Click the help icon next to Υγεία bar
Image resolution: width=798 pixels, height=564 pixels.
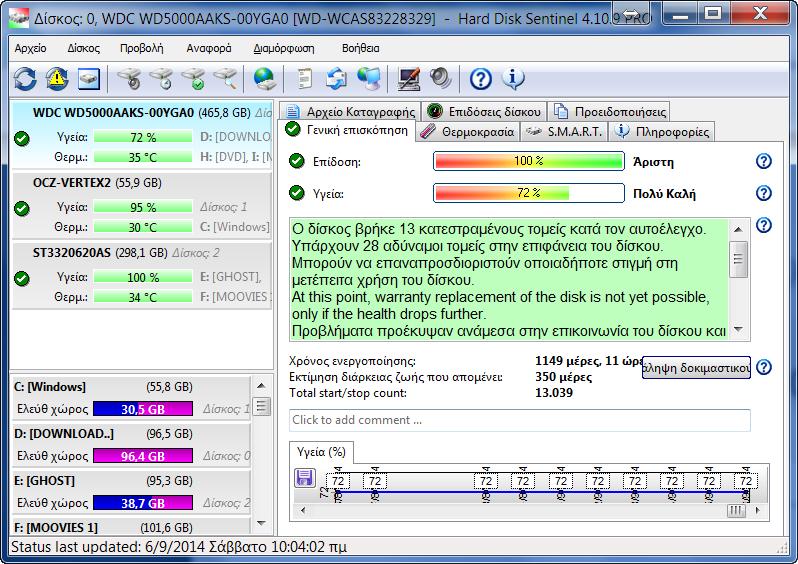tap(763, 193)
